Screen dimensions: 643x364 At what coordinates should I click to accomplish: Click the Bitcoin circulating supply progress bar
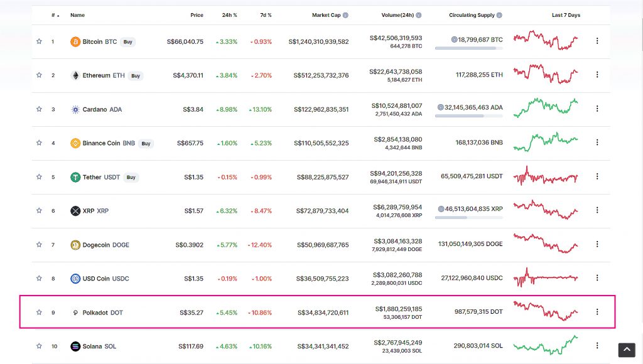tap(468, 48)
